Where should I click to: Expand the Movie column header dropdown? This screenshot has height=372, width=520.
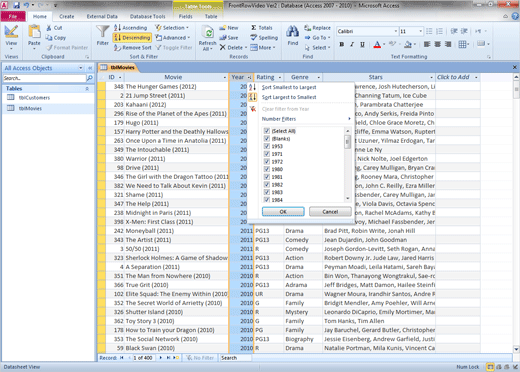(224, 77)
